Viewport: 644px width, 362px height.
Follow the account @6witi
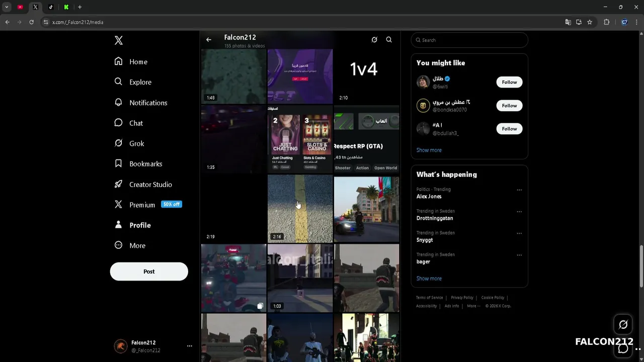point(509,82)
